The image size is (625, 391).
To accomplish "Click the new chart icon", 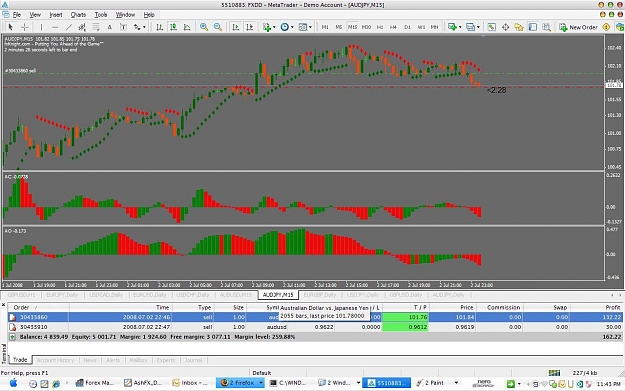I will coord(452,27).
